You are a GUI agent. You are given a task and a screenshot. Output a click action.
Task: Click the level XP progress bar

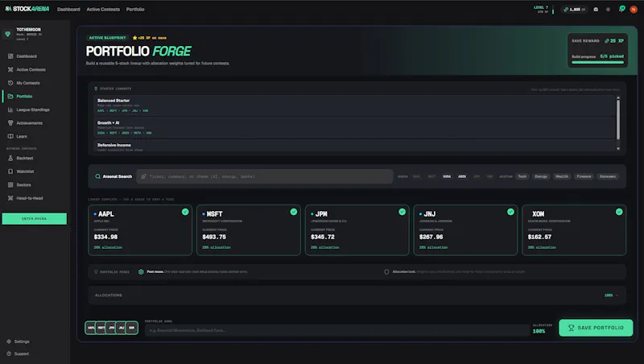(x=553, y=10)
